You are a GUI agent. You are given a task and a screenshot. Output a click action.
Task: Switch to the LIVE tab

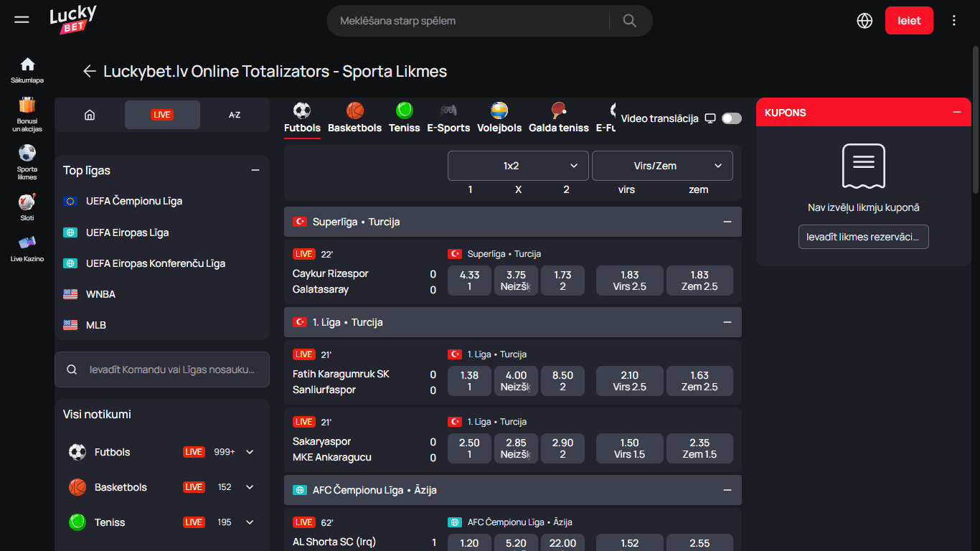(x=162, y=115)
